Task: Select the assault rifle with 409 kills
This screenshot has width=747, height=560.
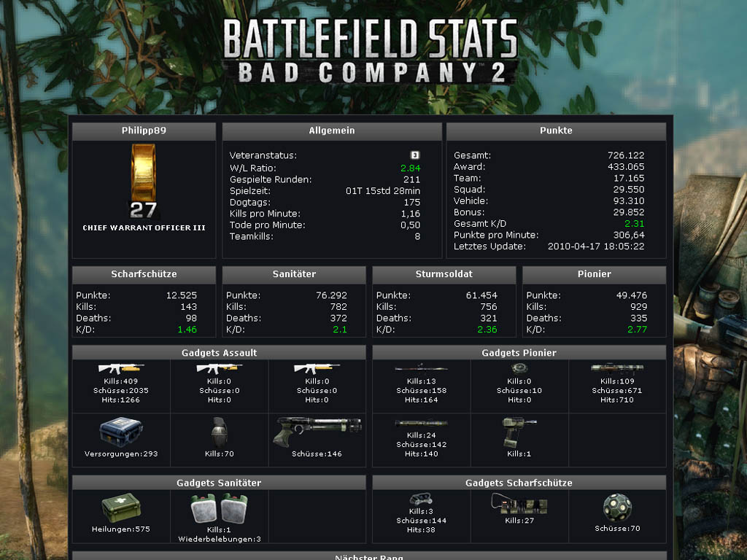Action: click(x=121, y=369)
